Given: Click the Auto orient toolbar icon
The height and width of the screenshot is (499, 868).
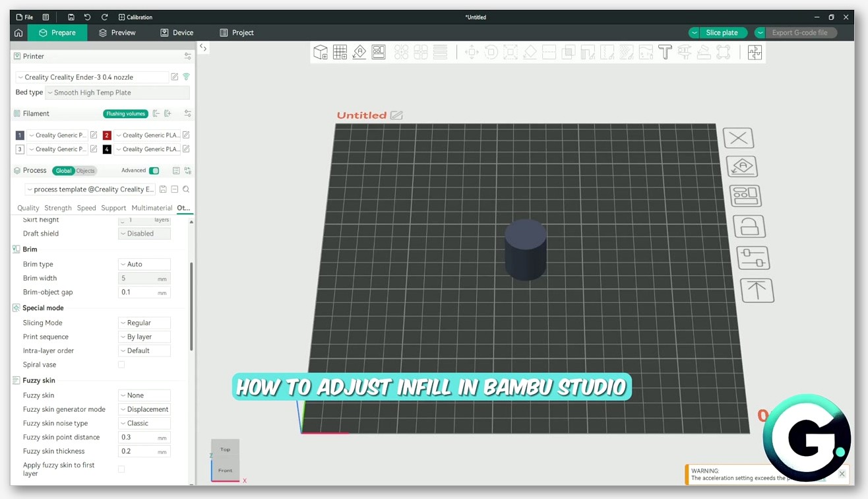Looking at the screenshot, I should (359, 52).
